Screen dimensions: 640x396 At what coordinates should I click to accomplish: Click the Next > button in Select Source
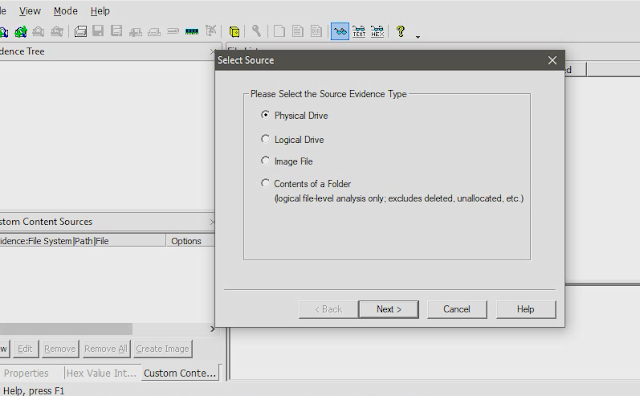click(389, 309)
